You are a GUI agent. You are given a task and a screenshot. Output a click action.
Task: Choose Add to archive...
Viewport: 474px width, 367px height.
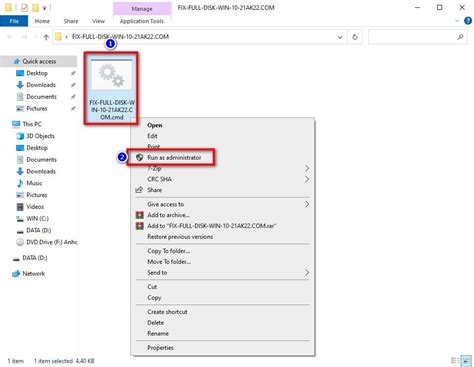click(168, 215)
